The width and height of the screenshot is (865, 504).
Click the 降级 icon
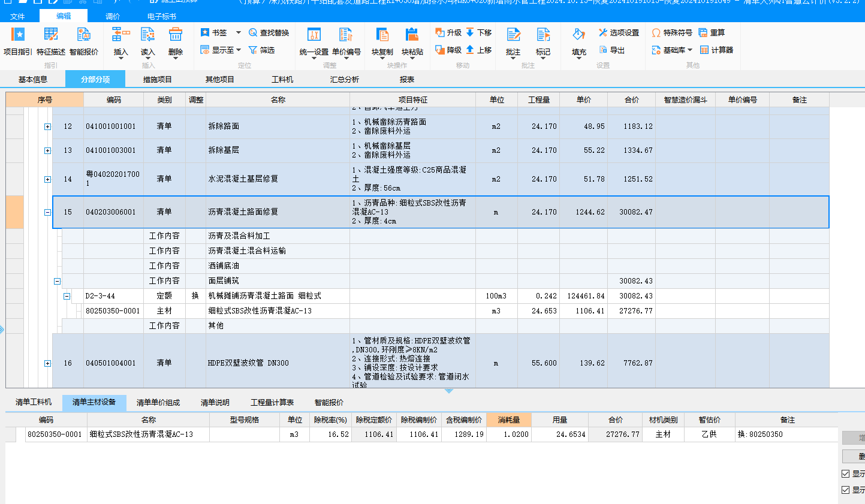click(440, 50)
